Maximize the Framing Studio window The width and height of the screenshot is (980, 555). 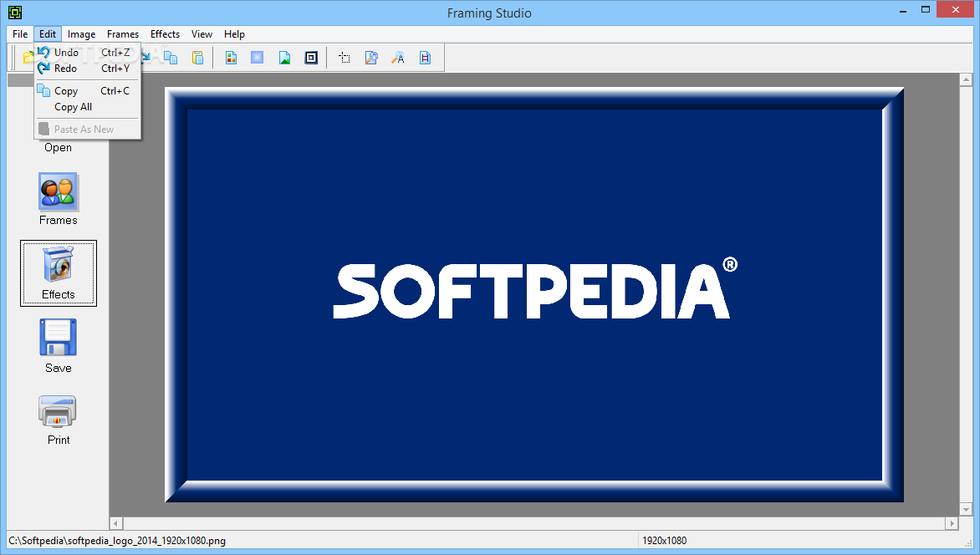[926, 9]
